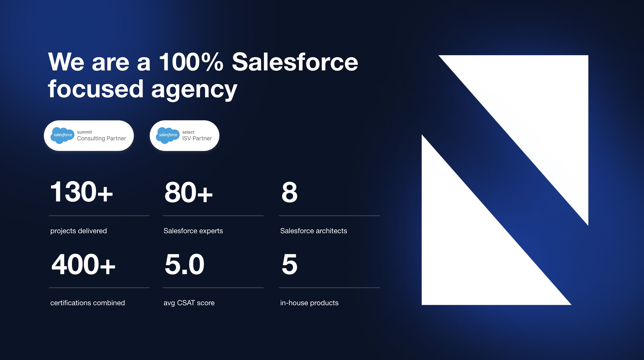Click the 'focused agency' headline line
Image resolution: width=644 pixels, height=360 pixels.
[x=143, y=89]
